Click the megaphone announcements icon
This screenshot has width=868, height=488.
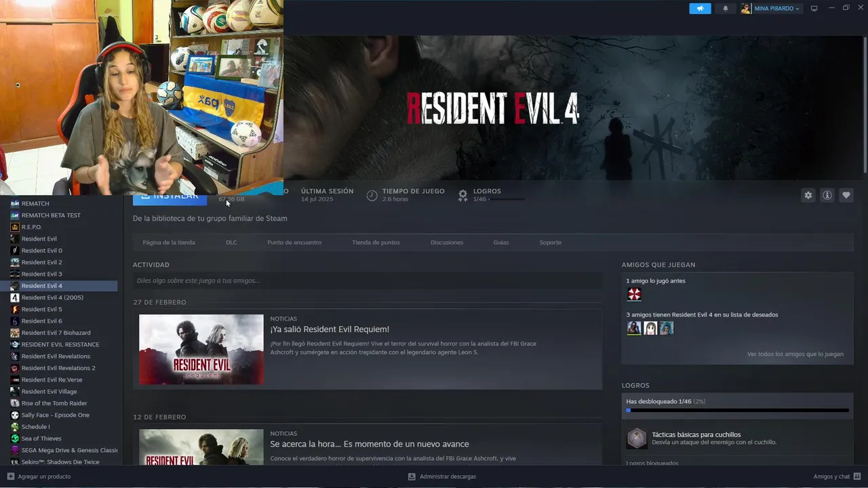click(x=700, y=8)
